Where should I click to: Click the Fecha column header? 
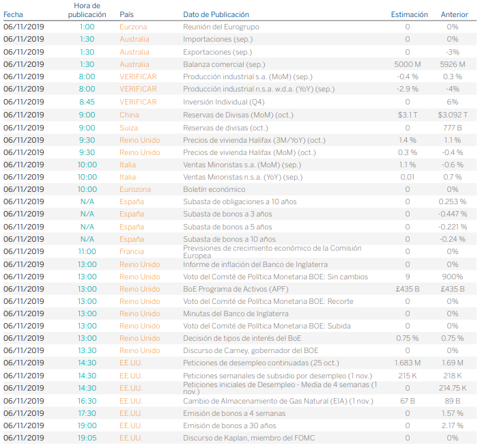(x=14, y=14)
